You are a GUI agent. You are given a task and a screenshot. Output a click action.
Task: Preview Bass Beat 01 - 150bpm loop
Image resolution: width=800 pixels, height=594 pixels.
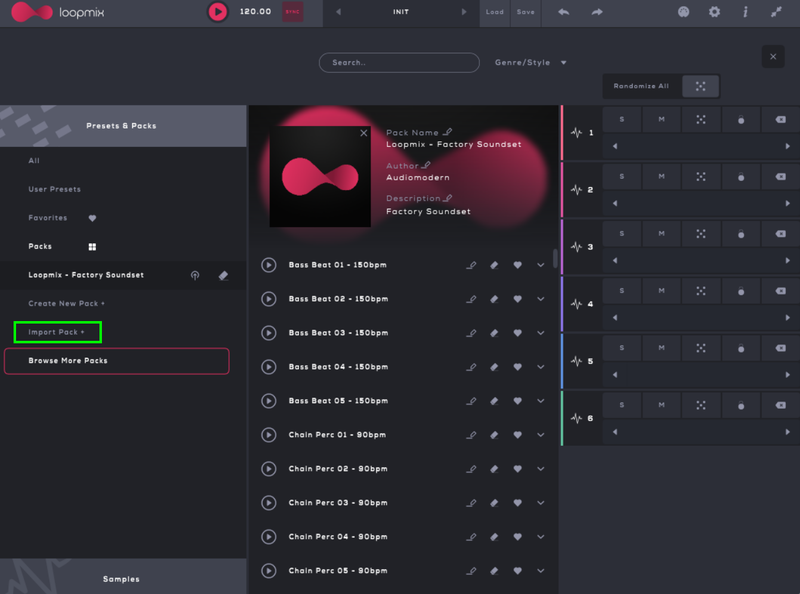[269, 265]
